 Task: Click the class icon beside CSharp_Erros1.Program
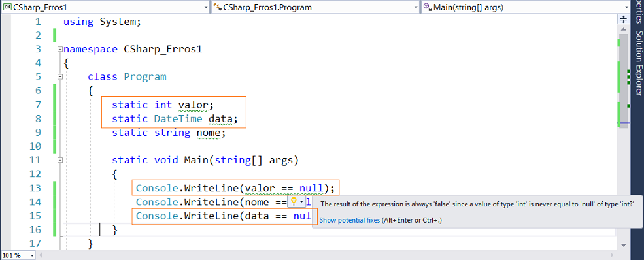tap(217, 7)
